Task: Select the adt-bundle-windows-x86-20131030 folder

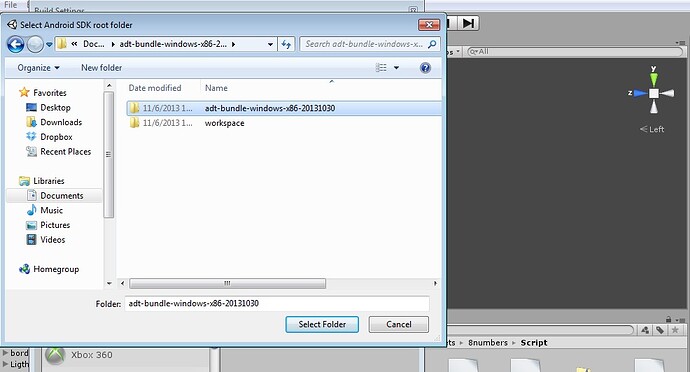Action: tap(284, 108)
